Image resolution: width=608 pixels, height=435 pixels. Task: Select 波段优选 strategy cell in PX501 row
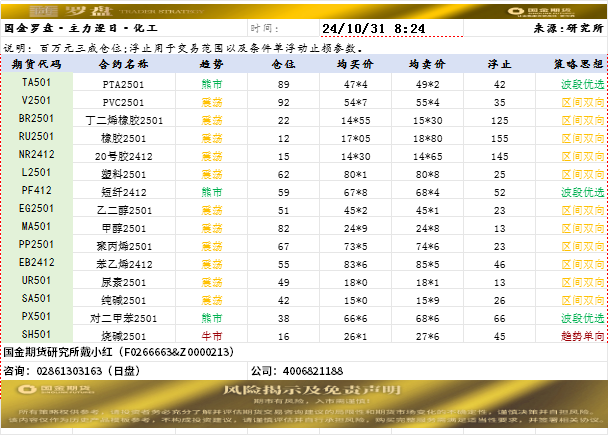coord(572,318)
